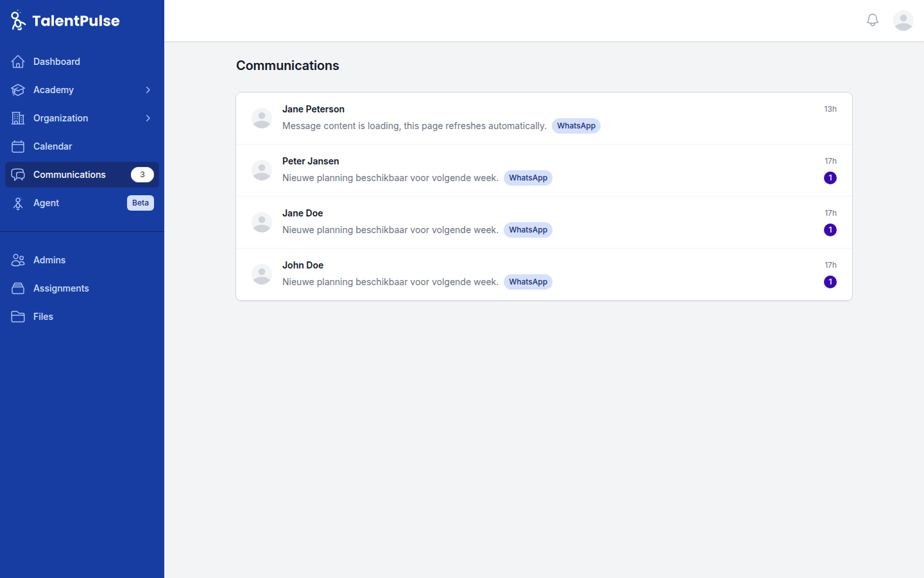Viewport: 924px width, 578px height.
Task: Click the Communications unread badge showing 3
Action: click(142, 175)
